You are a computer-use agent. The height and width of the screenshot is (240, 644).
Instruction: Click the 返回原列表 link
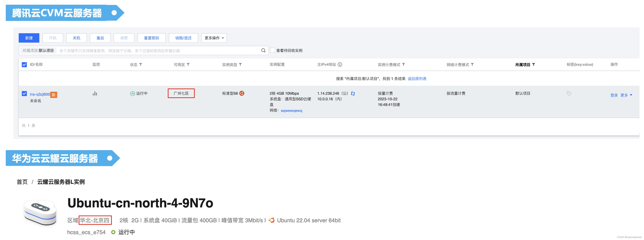(417, 79)
